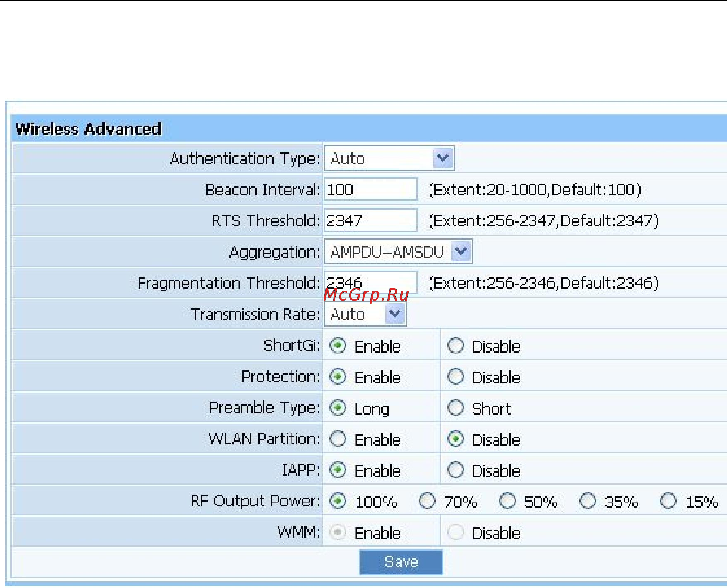
Task: Select WMM Enable radio button
Action: [x=338, y=532]
